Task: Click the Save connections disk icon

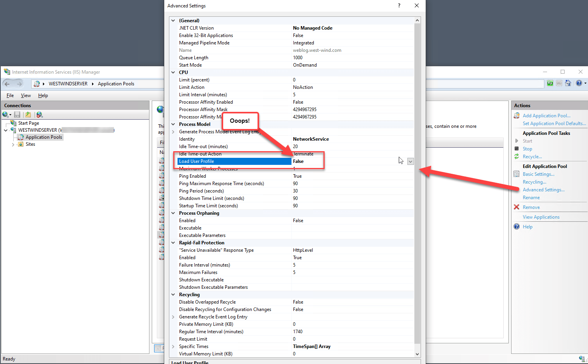Action: point(17,115)
